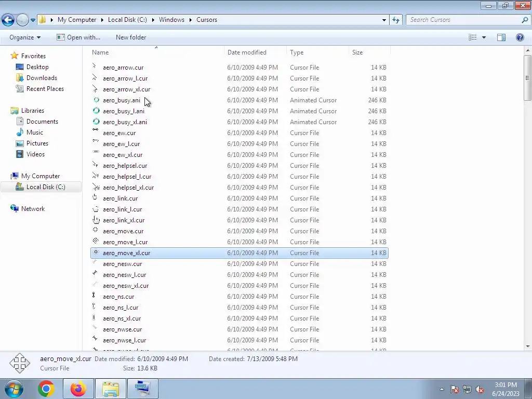Open Network in navigation pane
The height and width of the screenshot is (399, 532).
coord(33,209)
